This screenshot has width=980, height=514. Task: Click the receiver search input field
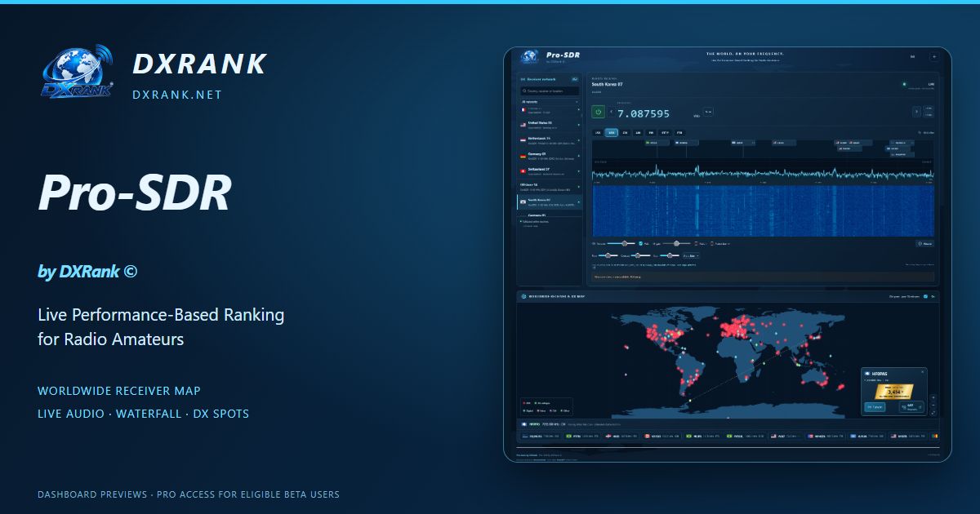point(550,91)
